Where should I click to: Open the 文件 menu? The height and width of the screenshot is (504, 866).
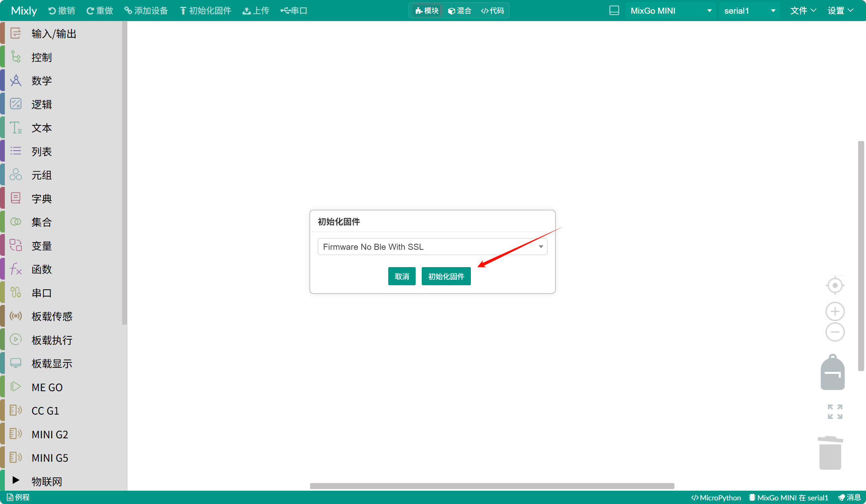coord(803,10)
